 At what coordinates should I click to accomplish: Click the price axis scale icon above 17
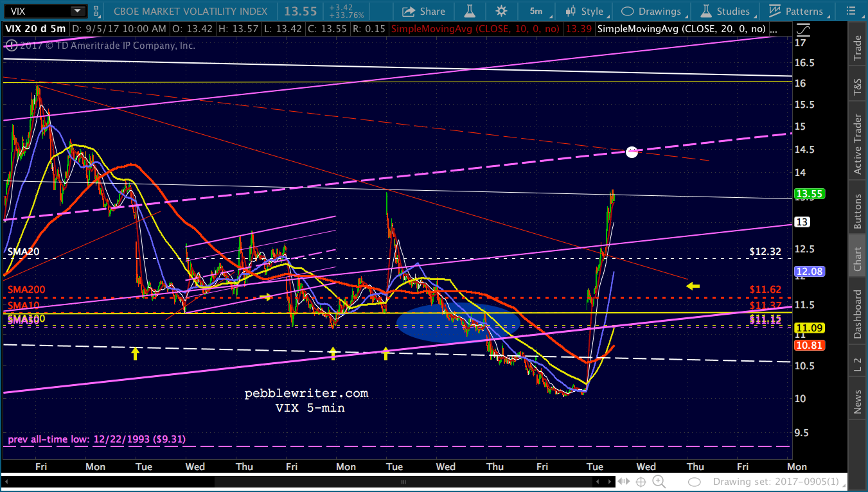(x=802, y=30)
